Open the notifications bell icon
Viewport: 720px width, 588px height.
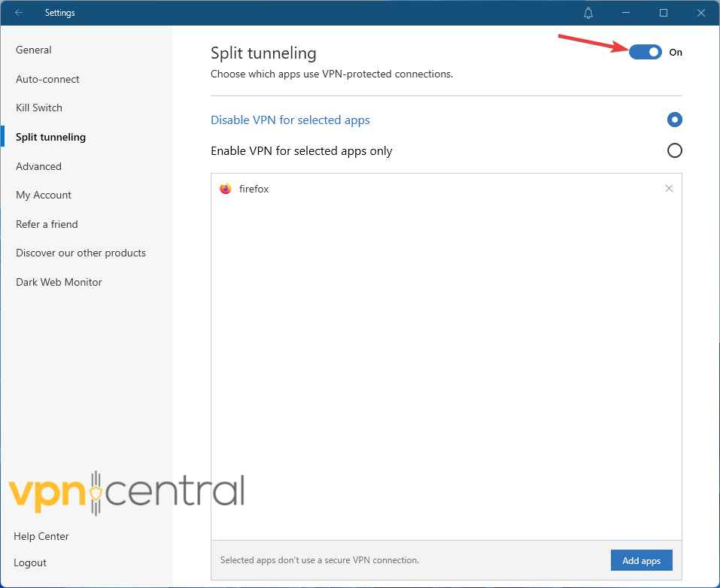588,13
